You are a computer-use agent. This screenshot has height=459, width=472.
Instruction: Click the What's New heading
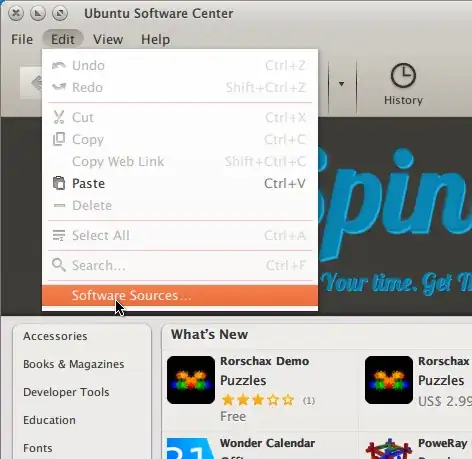tap(209, 334)
